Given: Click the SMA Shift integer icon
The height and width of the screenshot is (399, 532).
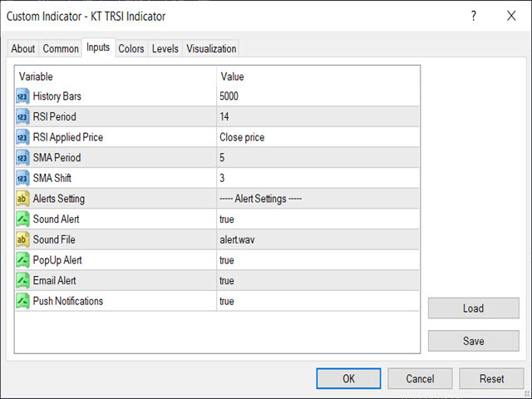Looking at the screenshot, I should coord(22,178).
